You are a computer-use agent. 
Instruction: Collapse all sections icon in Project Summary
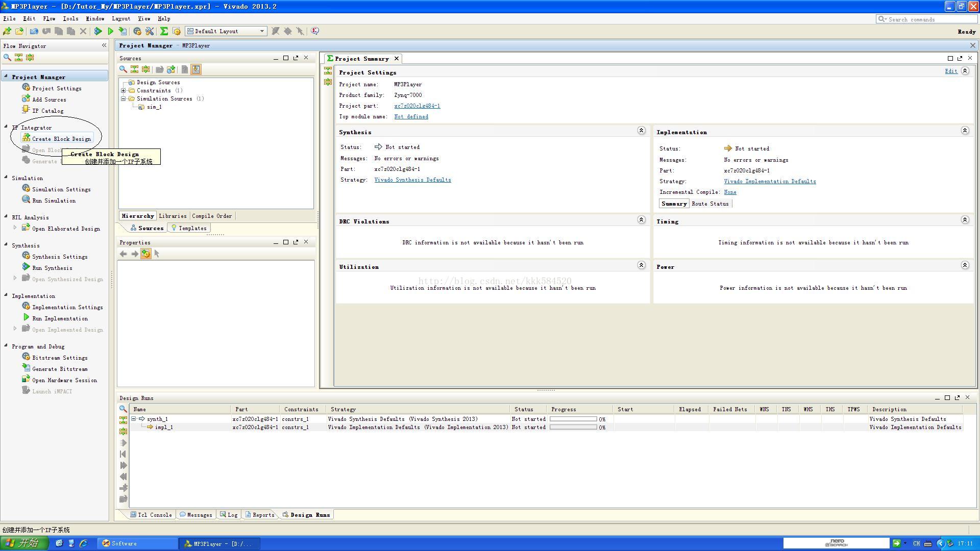328,71
